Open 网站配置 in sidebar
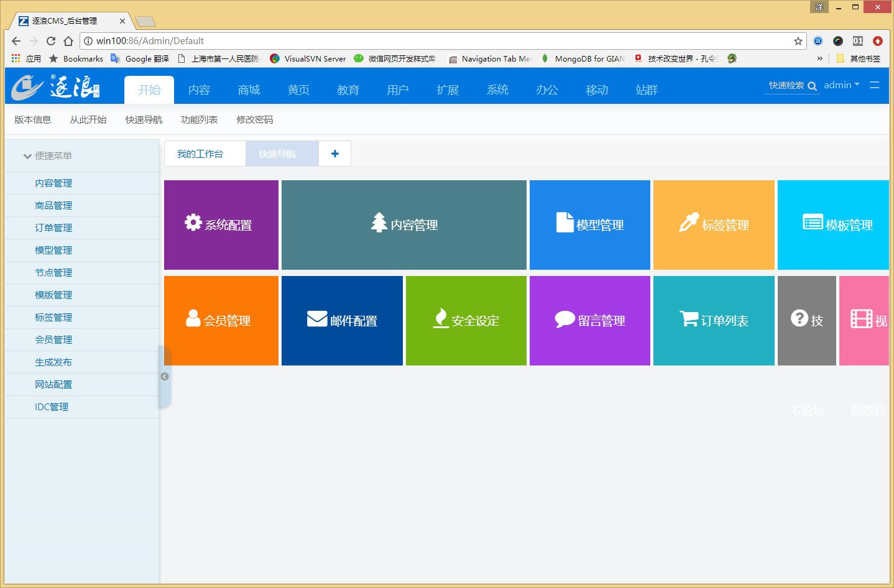The height and width of the screenshot is (588, 894). click(x=81, y=385)
